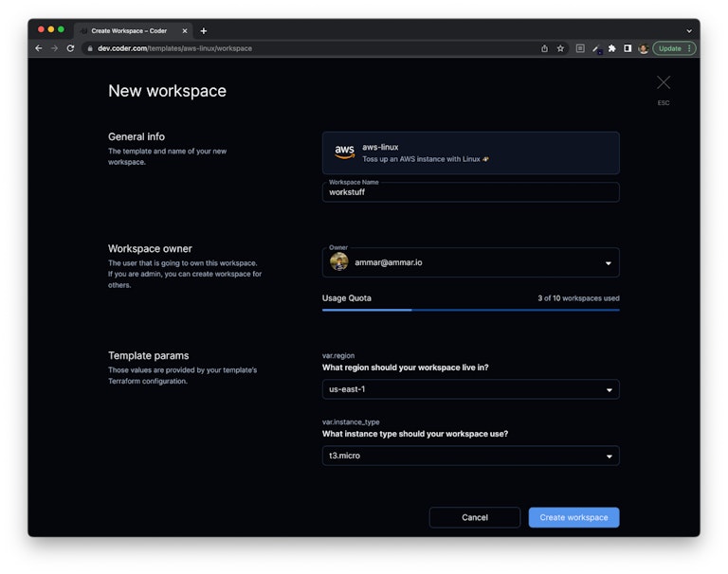The height and width of the screenshot is (574, 728).
Task: Click the aws-linux template card
Action: (x=471, y=152)
